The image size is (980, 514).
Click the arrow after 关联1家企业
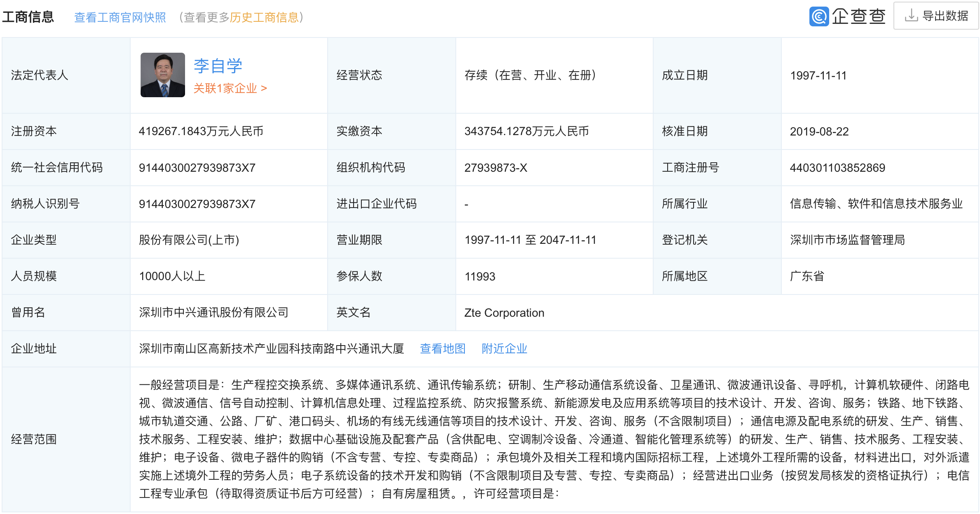click(x=263, y=88)
